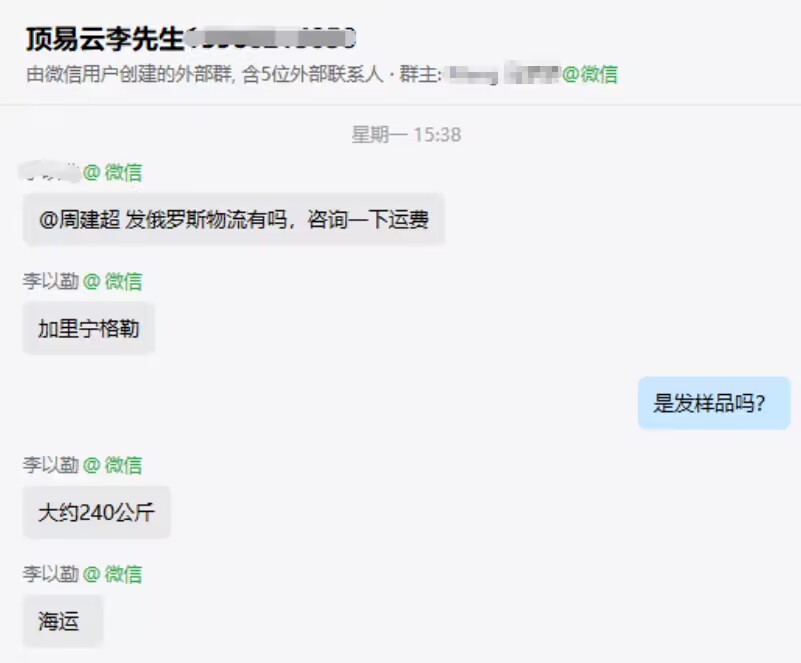This screenshot has width=801, height=663.
Task: Open the blurred group owner name after 群主
Action: point(502,74)
